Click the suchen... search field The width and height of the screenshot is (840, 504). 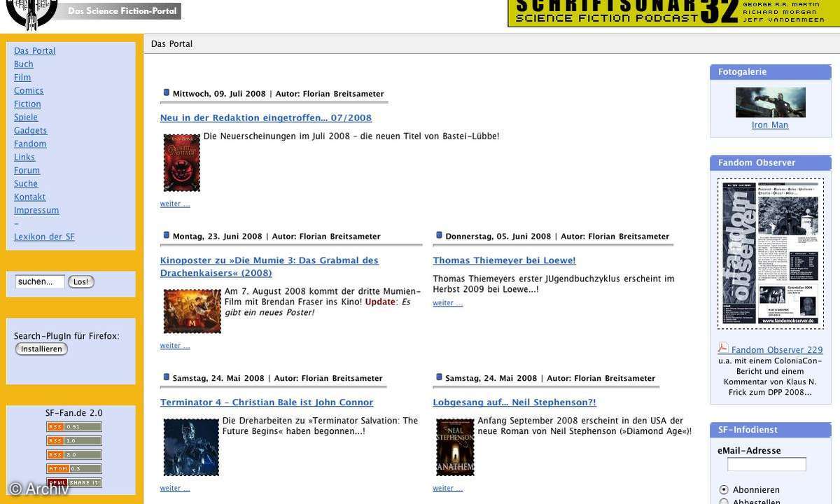pyautogui.click(x=40, y=281)
